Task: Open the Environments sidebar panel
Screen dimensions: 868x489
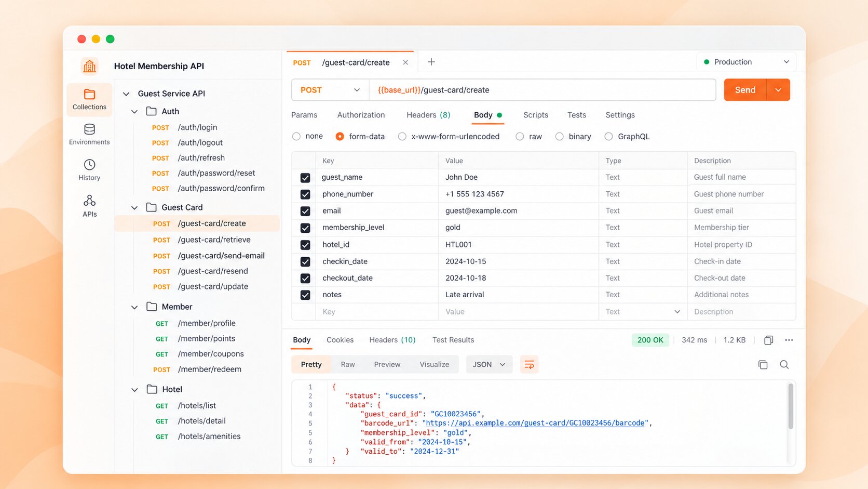Action: coord(89,135)
